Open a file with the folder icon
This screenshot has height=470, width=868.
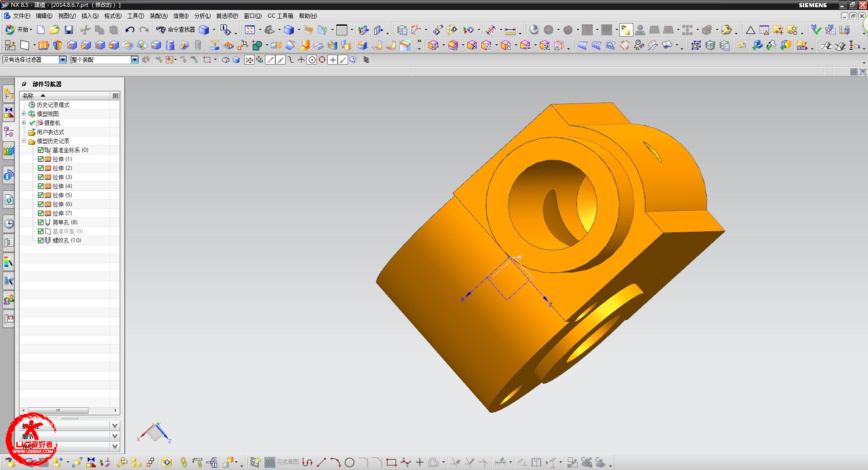coord(55,30)
